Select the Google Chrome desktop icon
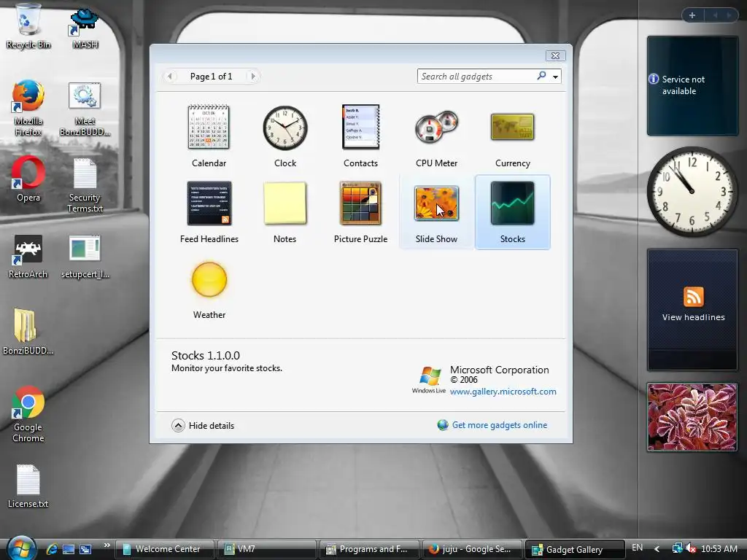Viewport: 747px width, 560px height. click(x=28, y=414)
